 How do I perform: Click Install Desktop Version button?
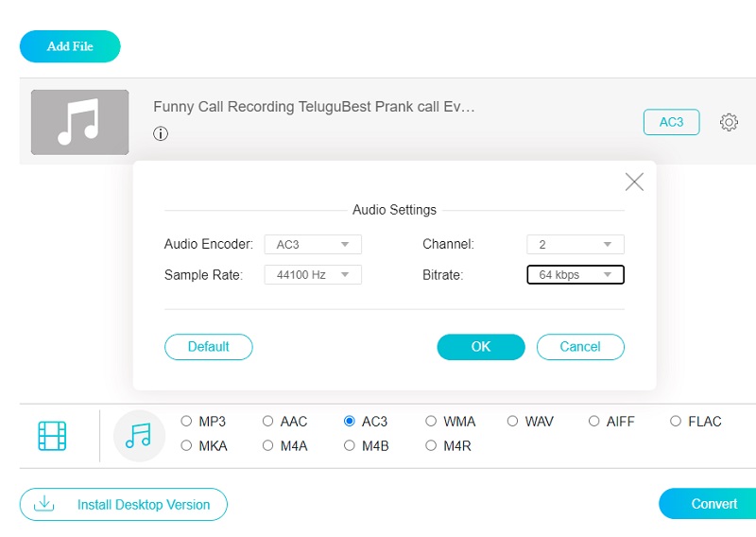tap(124, 505)
